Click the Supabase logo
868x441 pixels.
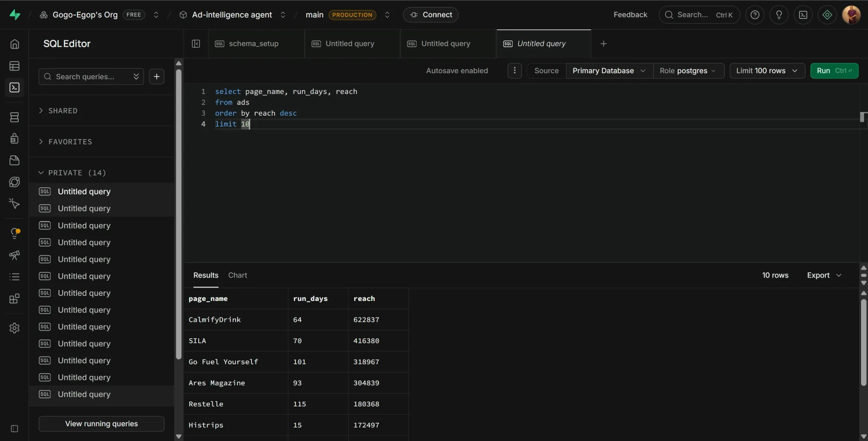click(x=15, y=15)
